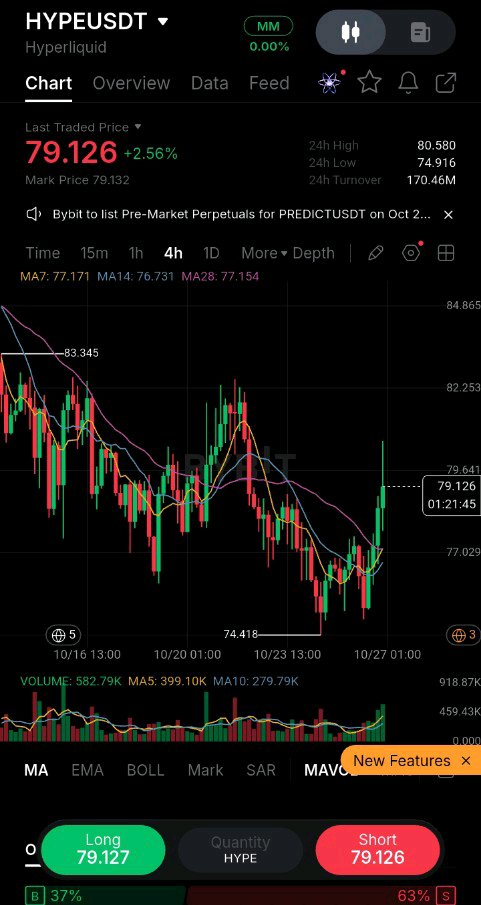Expand the More intervals dropdown
This screenshot has width=481, height=905.
tap(264, 253)
